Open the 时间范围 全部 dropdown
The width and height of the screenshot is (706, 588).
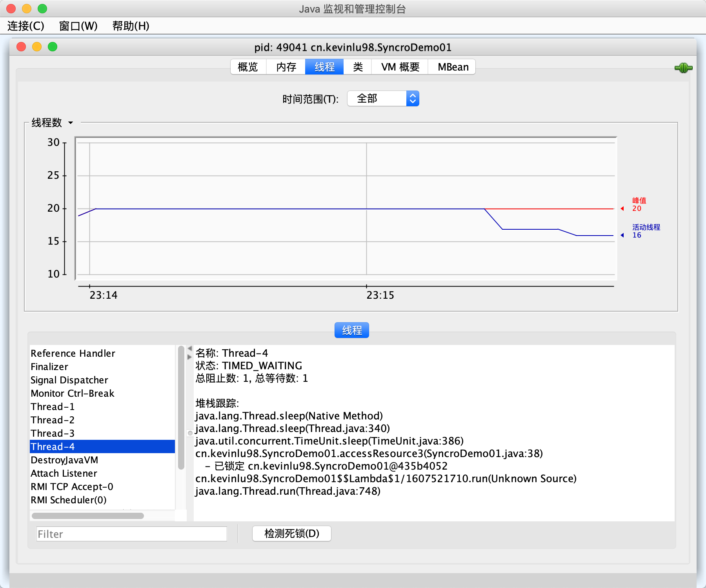[383, 98]
